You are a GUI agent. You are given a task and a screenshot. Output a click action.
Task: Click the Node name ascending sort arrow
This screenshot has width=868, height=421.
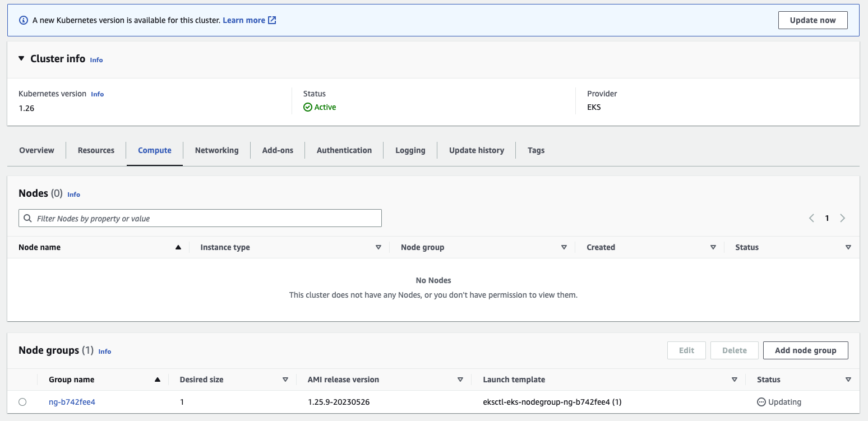(x=178, y=247)
